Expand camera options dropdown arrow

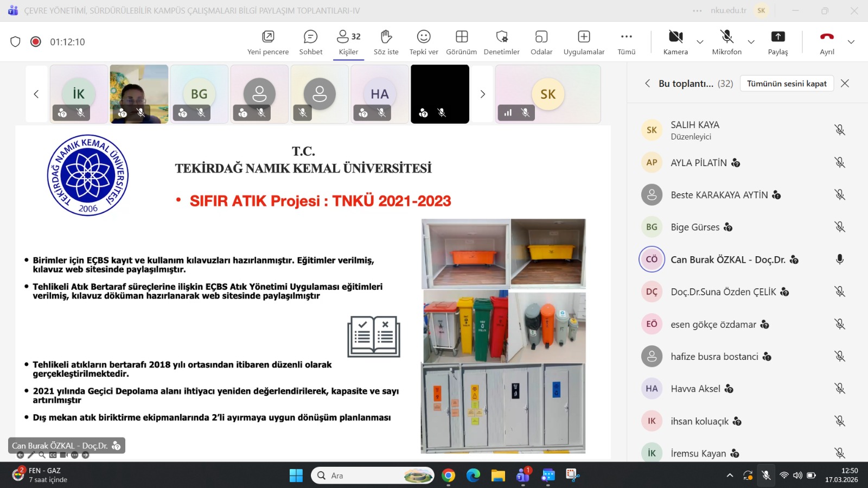click(x=700, y=42)
